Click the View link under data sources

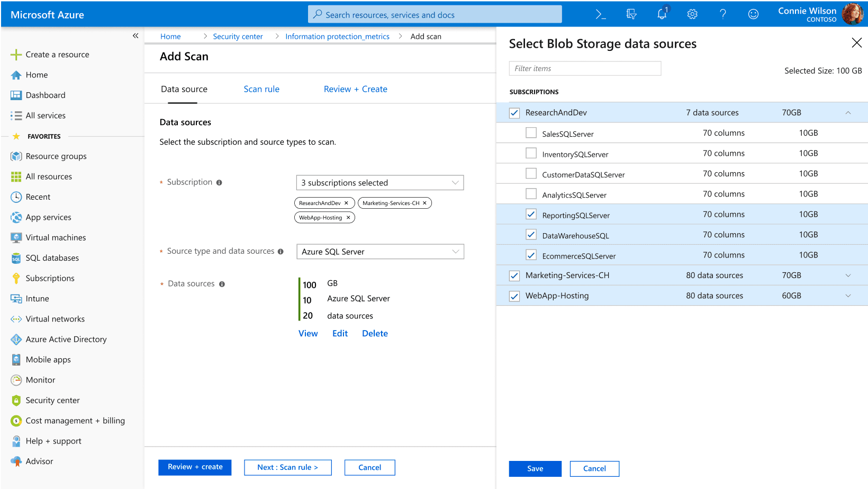point(308,333)
